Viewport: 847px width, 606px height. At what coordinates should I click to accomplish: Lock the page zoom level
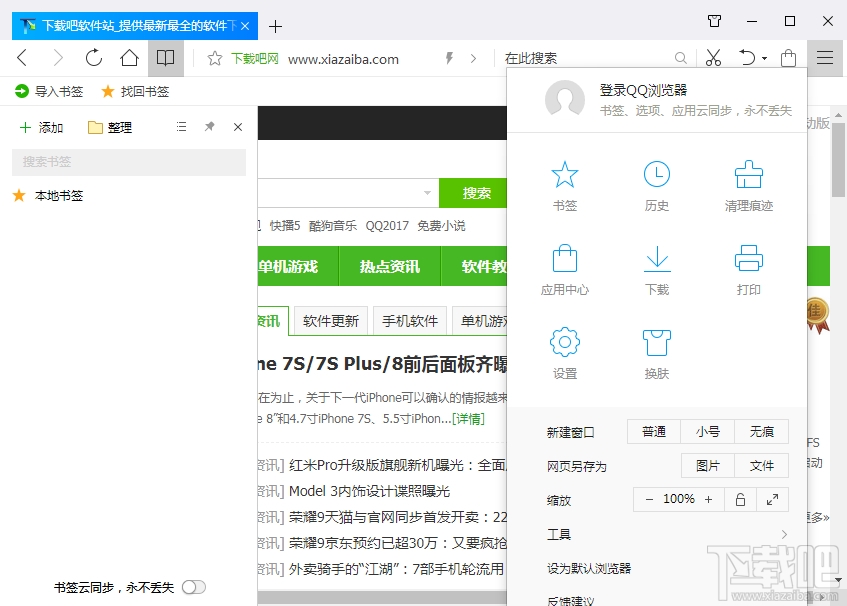(x=739, y=498)
